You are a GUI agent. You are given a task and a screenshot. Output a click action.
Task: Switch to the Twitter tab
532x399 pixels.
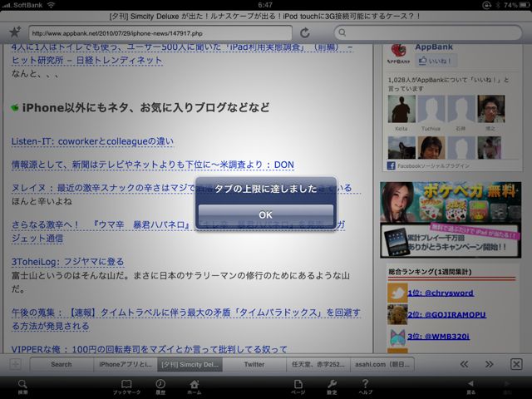click(x=254, y=364)
